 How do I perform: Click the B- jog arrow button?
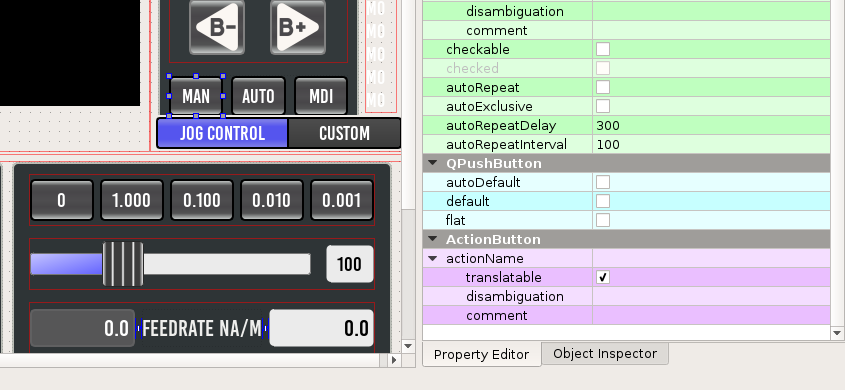217,27
